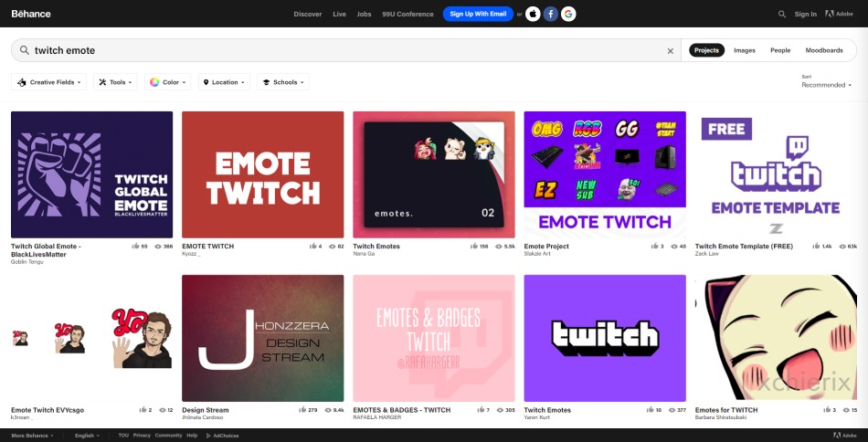
Task: Open Twitch Emote Template (FREE) title link
Action: [744, 247]
